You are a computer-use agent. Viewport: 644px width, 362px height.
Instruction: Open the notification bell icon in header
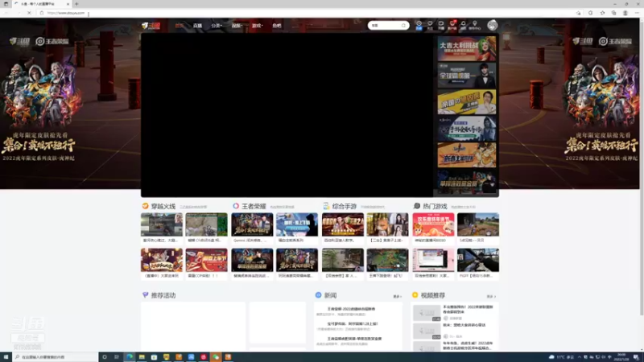(464, 25)
